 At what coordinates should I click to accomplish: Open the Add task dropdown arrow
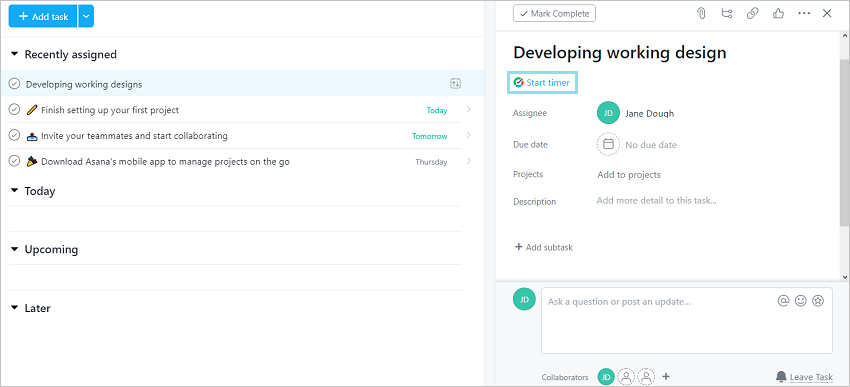click(86, 16)
